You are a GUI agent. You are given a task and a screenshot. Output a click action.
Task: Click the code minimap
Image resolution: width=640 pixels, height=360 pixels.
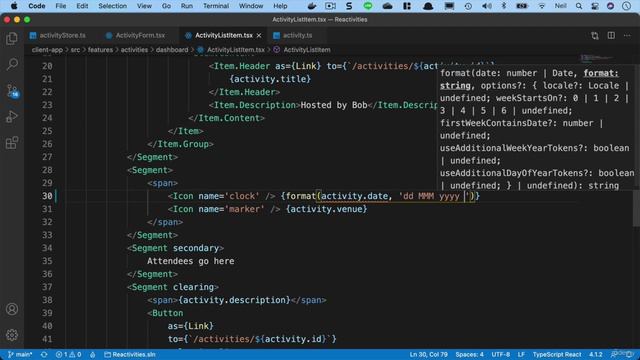597,58
